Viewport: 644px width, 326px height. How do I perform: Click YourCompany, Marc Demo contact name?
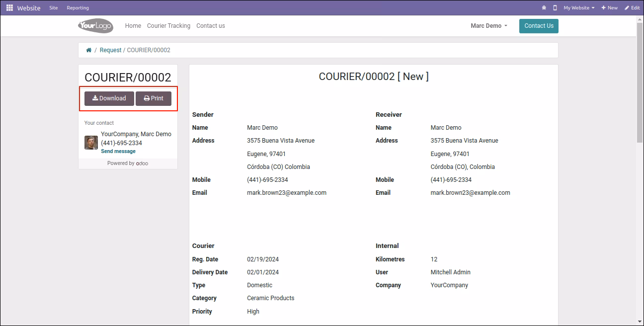point(136,134)
